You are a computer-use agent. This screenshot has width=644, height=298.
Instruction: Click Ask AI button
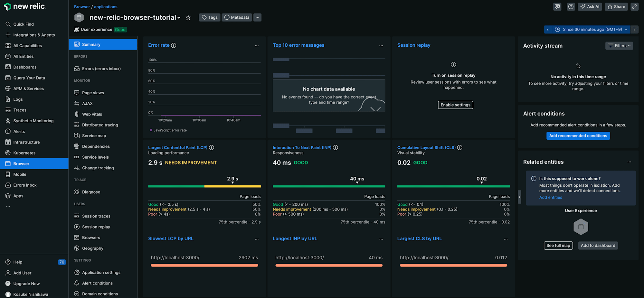[x=590, y=6]
